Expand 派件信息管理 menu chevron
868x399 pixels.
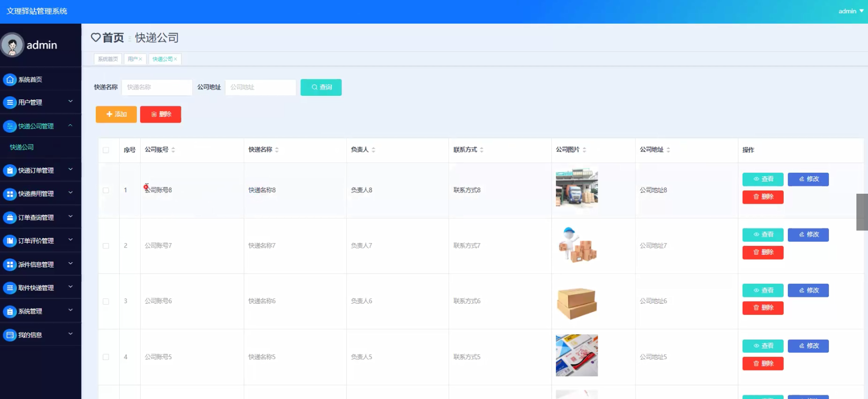71,263
